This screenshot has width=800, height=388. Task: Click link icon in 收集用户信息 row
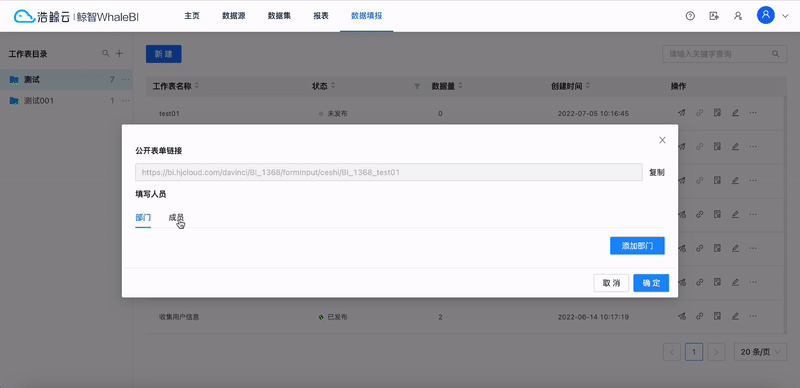(x=699, y=317)
